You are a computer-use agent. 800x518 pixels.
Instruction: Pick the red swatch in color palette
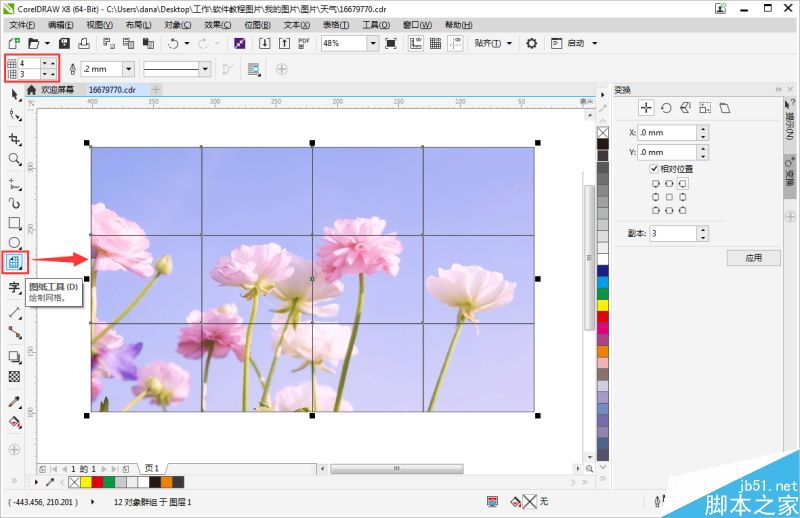click(x=603, y=318)
